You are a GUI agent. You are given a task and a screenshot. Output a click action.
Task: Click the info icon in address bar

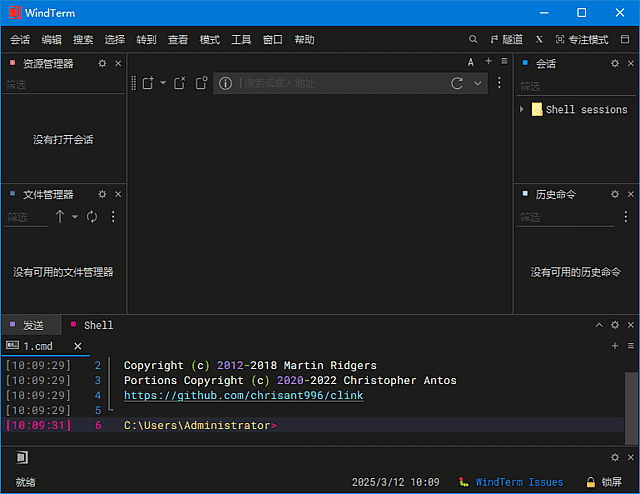pyautogui.click(x=225, y=83)
